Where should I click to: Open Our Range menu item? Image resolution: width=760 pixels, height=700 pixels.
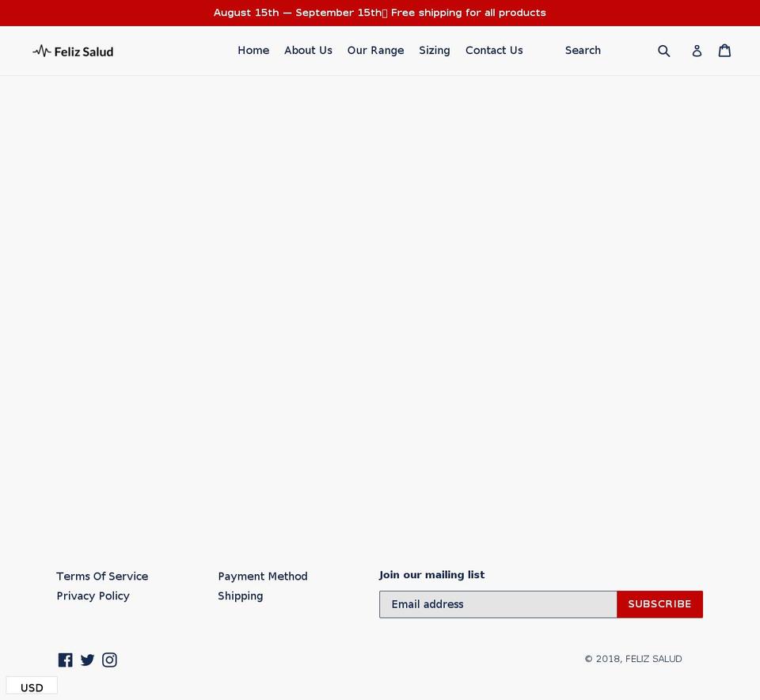(x=375, y=51)
